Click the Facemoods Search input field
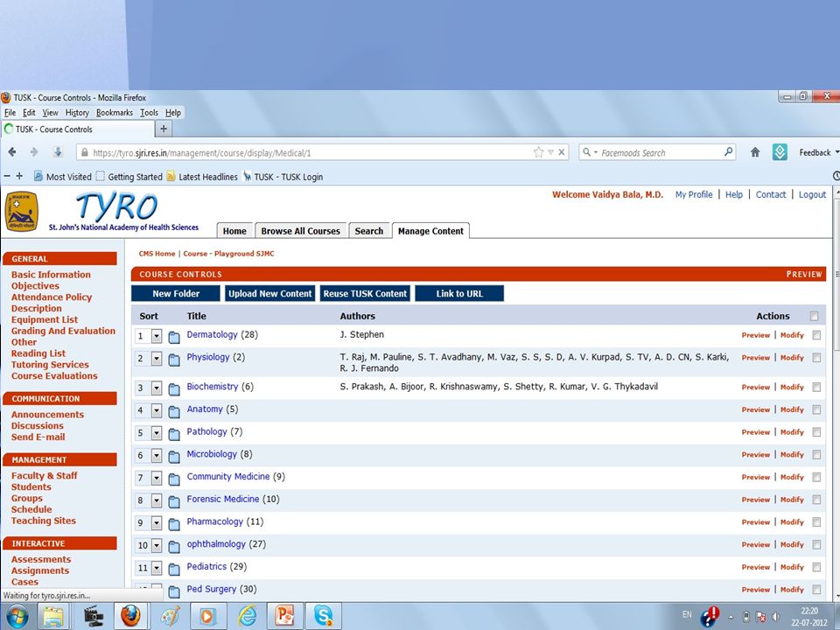 [x=659, y=152]
